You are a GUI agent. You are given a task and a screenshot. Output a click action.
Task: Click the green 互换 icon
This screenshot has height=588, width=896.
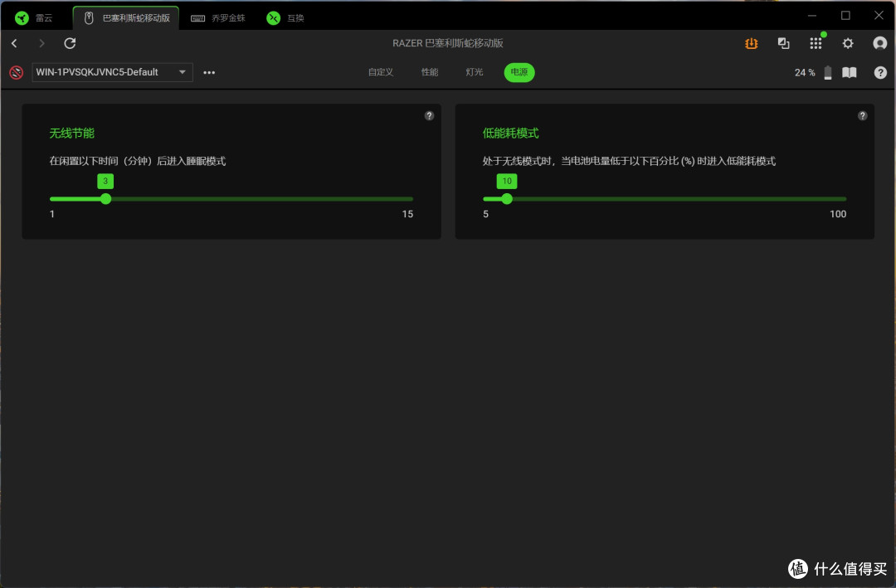click(x=274, y=17)
